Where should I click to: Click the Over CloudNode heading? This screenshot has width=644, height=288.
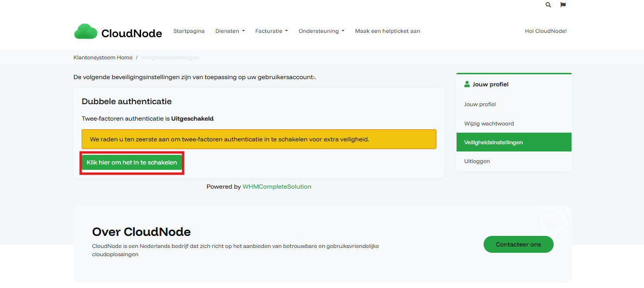[142, 232]
